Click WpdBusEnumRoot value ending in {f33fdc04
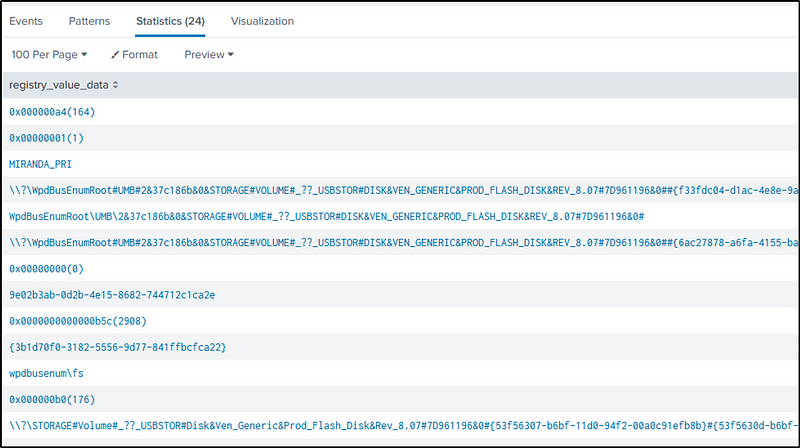Viewport: 800px width, 448px height. tap(400, 189)
